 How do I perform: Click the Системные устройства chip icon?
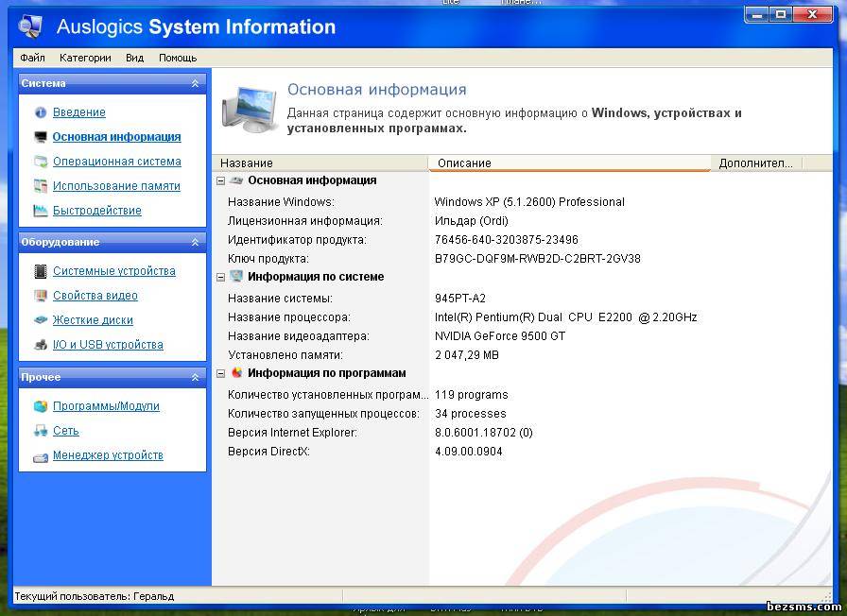(41, 271)
